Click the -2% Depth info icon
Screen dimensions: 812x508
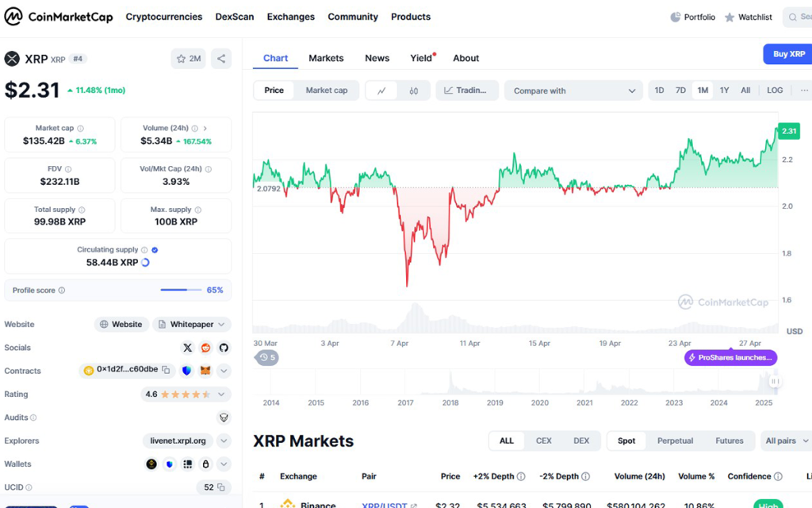pyautogui.click(x=585, y=476)
